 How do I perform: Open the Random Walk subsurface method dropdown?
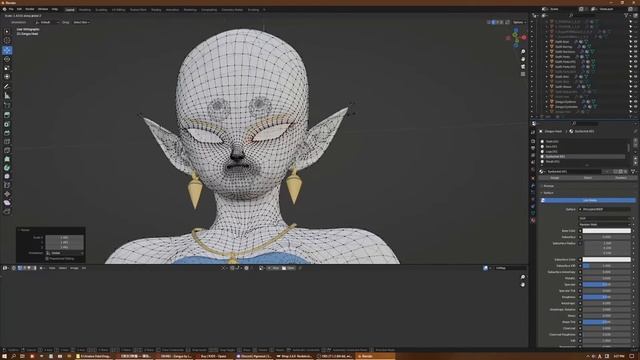point(604,224)
